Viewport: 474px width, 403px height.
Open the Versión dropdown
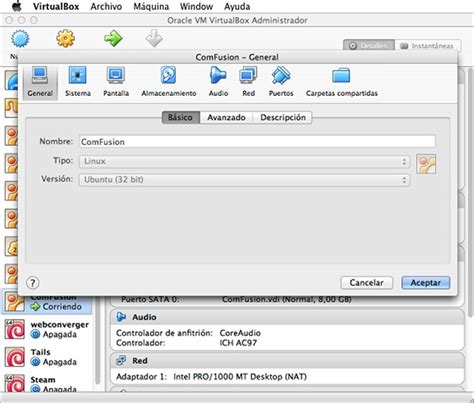(244, 180)
